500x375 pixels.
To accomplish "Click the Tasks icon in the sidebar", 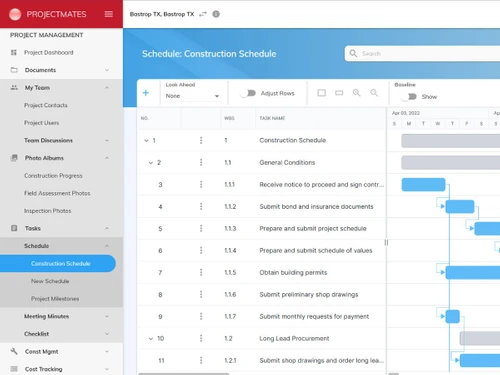I will pyautogui.click(x=14, y=228).
